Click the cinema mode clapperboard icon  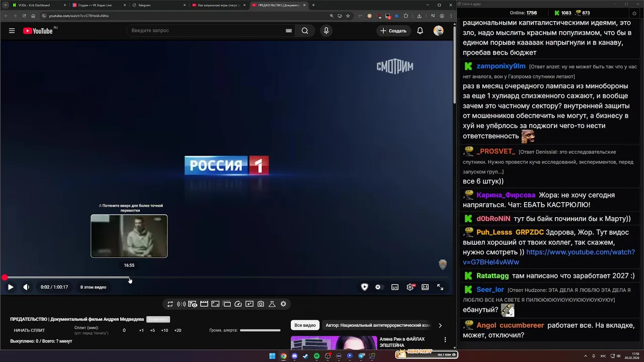[204, 304]
